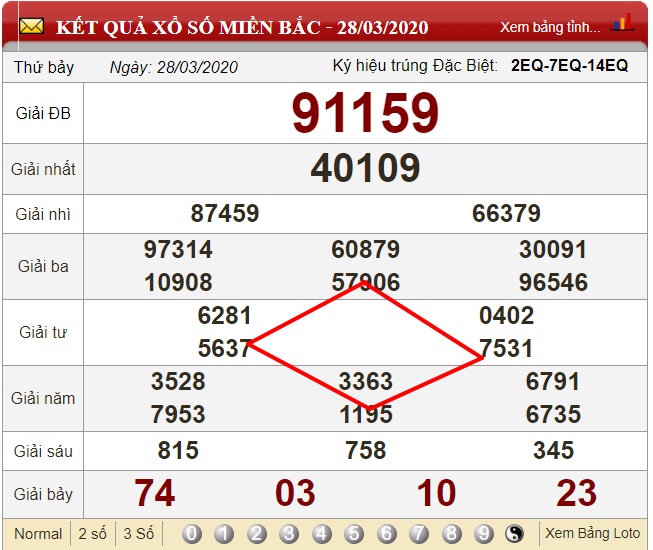Screen dimensions: 653x550
Task: Select digit 9 filter ball
Action: (x=484, y=534)
